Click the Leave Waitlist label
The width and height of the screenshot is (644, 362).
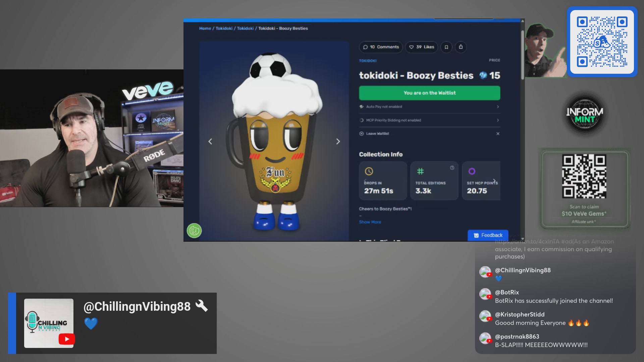click(x=377, y=133)
